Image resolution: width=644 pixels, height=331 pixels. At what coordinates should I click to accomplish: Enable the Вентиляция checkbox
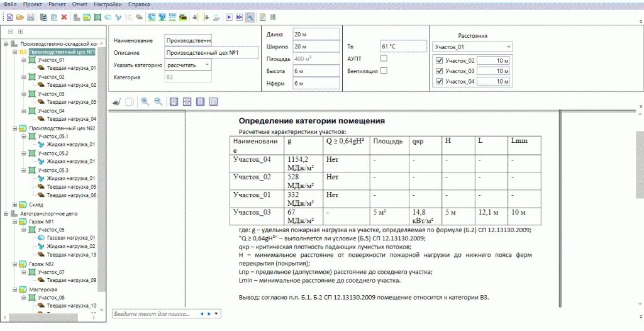click(384, 70)
